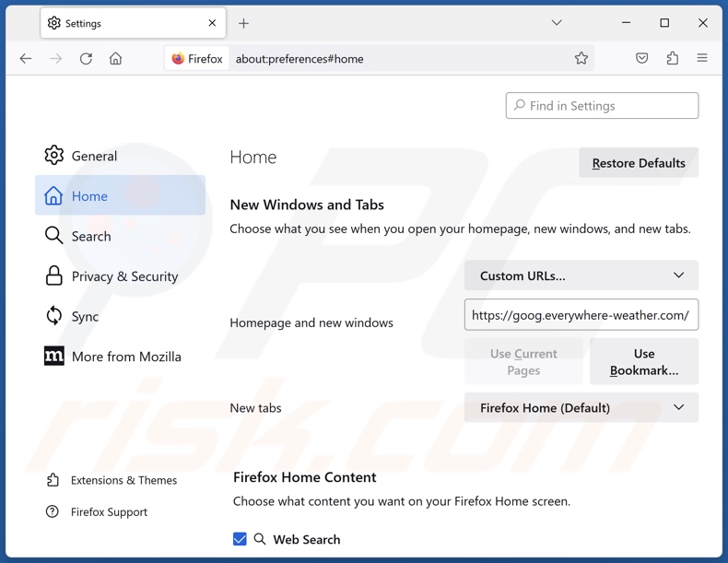The height and width of the screenshot is (563, 728).
Task: Open the Search settings category
Action: point(120,236)
